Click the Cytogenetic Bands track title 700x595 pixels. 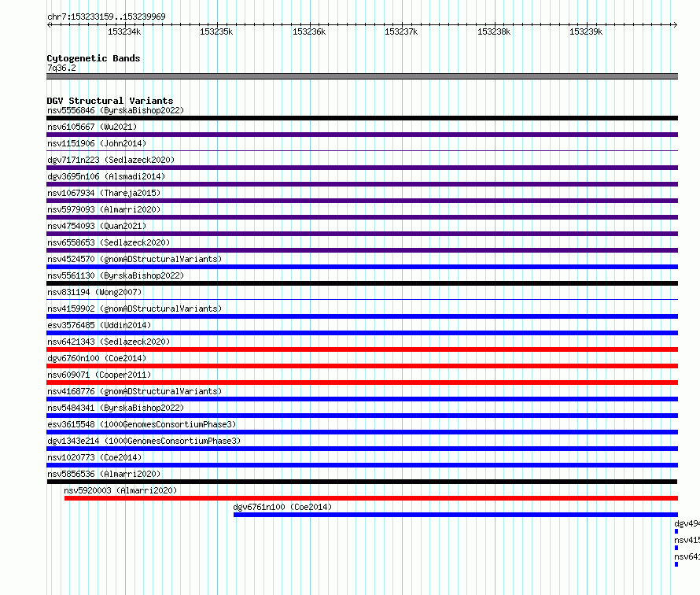(94, 58)
